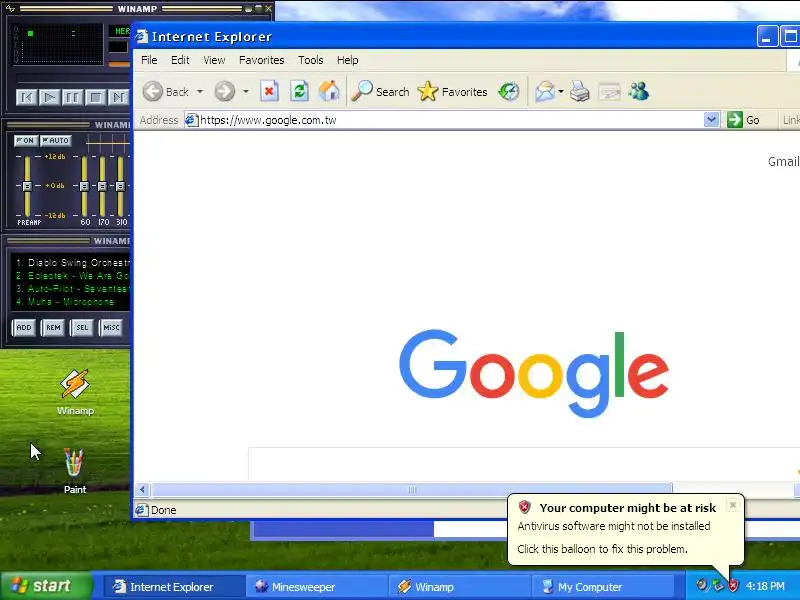Pause playback in Winamp

72,97
